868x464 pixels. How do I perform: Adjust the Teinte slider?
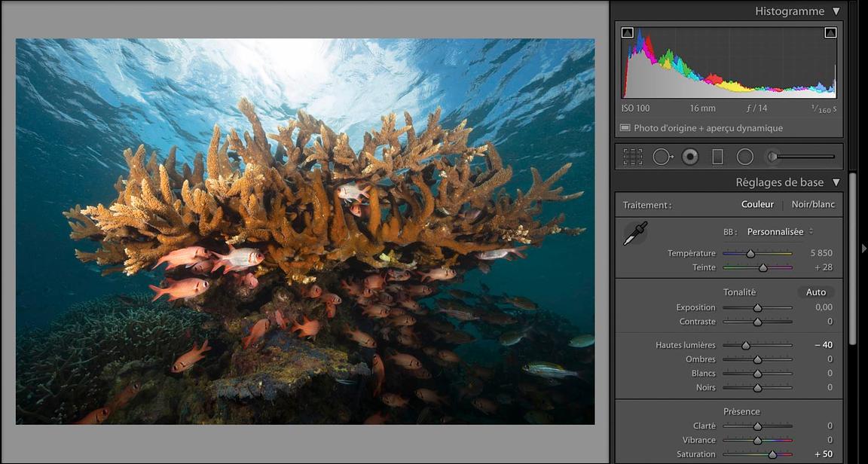[757, 267]
